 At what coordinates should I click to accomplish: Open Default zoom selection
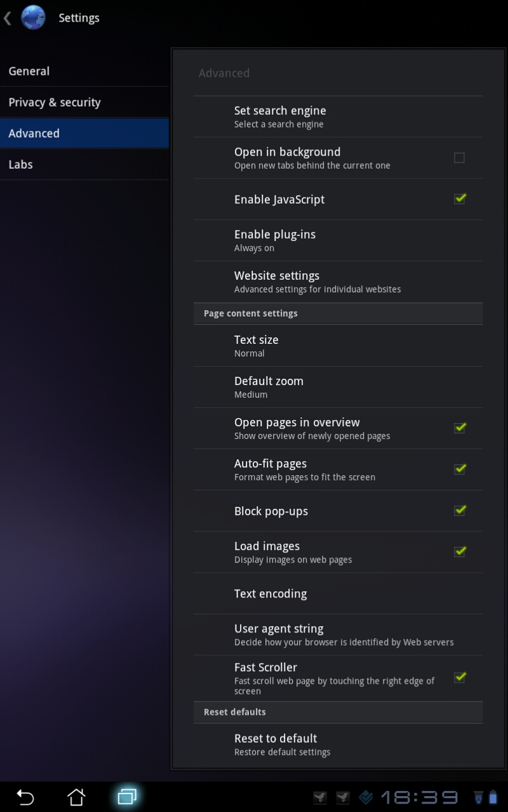338,387
